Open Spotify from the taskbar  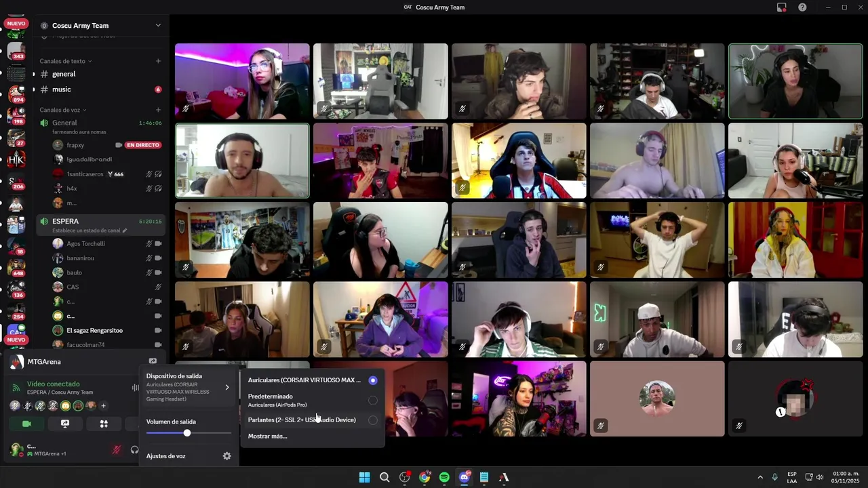click(x=444, y=477)
